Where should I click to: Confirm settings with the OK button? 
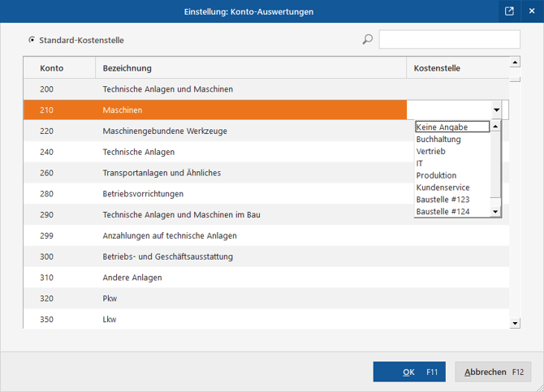point(409,372)
